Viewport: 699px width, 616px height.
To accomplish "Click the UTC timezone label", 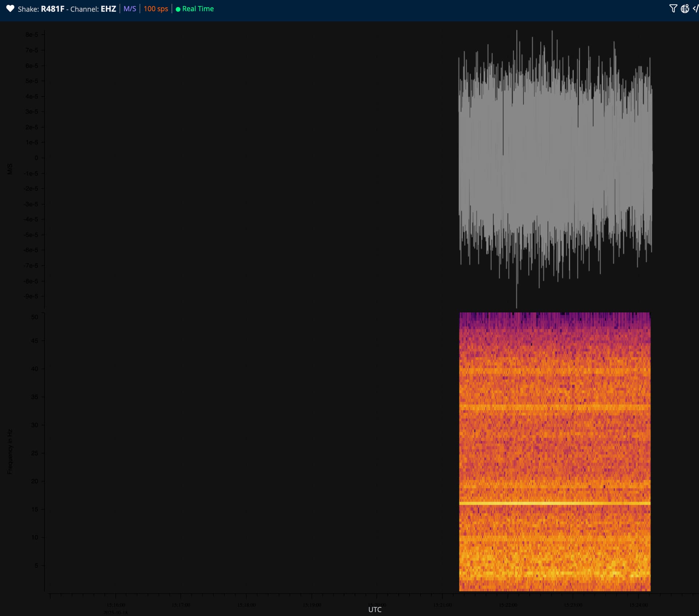I will coord(375,609).
